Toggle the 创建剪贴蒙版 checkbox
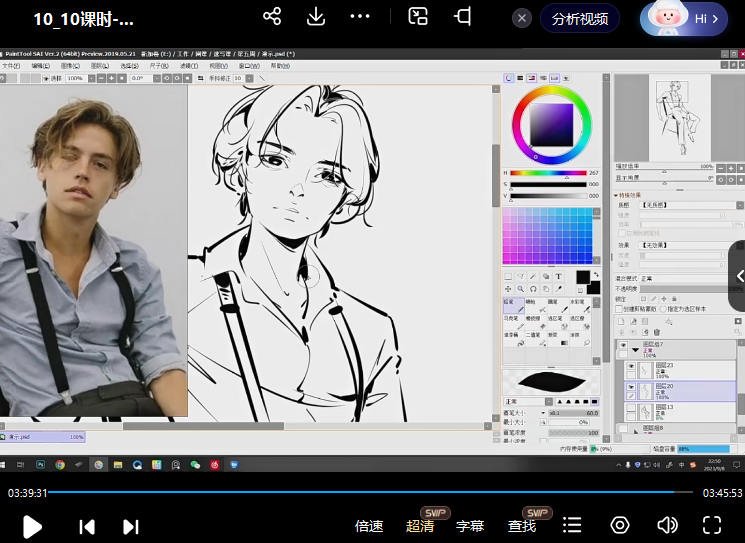Screen dimensions: 745x543 point(619,309)
